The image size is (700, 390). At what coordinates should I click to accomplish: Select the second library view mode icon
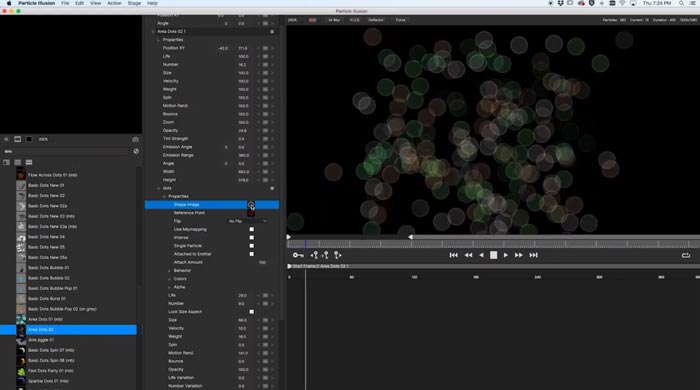click(x=17, y=162)
